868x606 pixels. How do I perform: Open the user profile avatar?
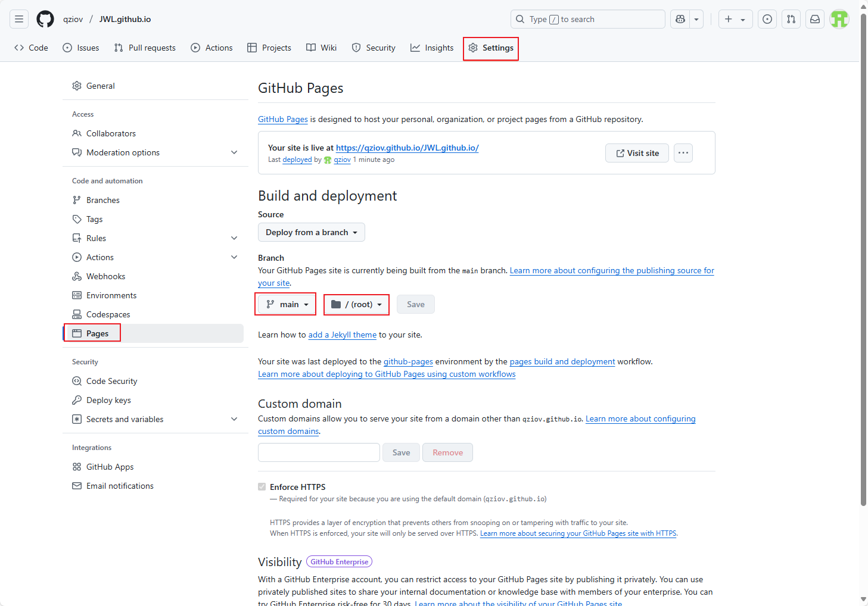click(x=839, y=19)
